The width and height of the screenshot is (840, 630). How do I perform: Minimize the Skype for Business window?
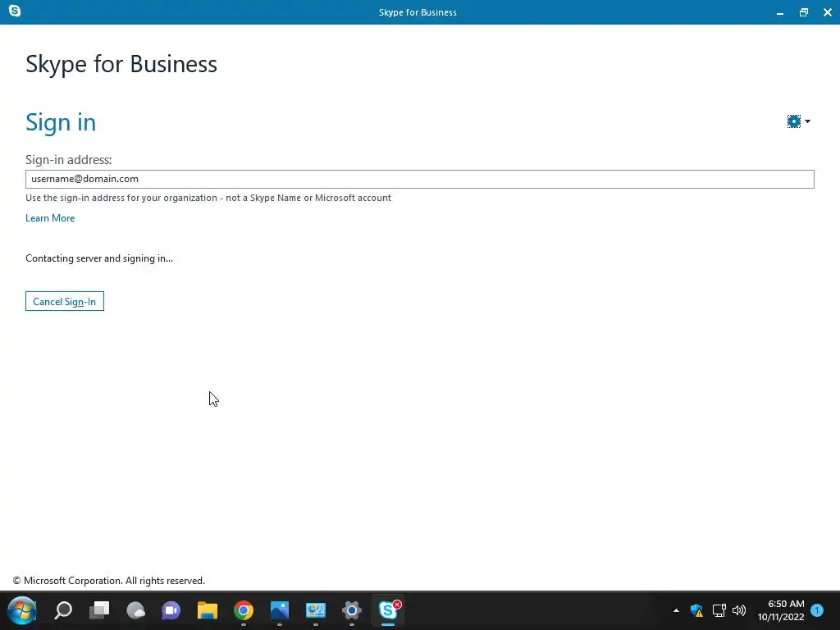pyautogui.click(x=780, y=12)
